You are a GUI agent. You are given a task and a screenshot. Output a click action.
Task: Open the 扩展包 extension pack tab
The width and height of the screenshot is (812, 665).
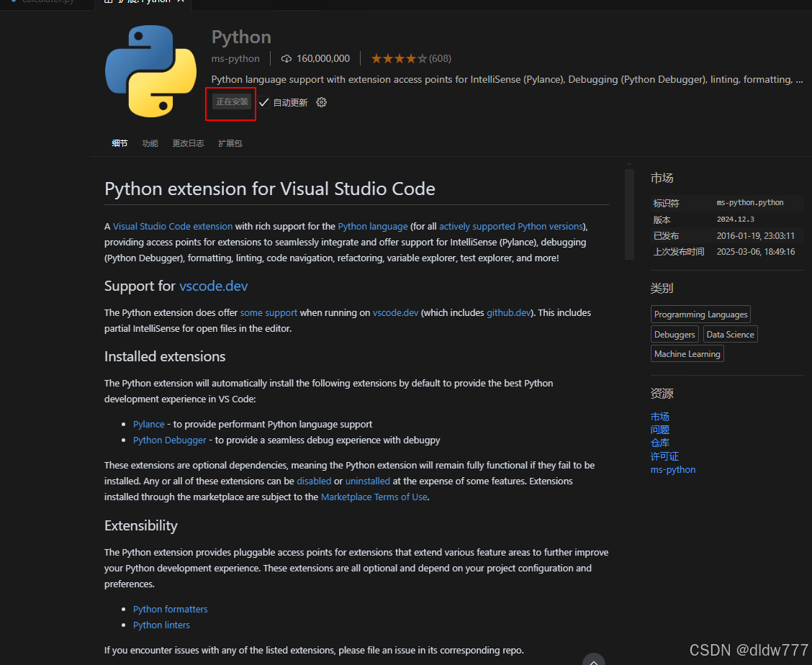(230, 143)
